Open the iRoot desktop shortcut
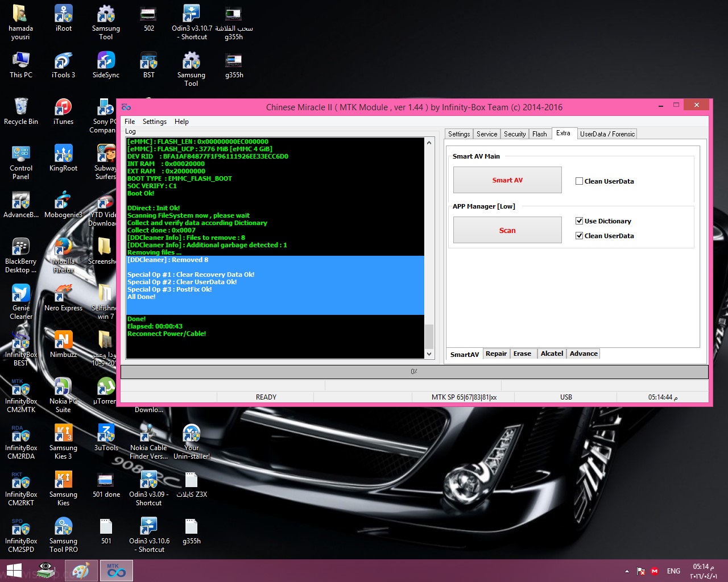The image size is (728, 582). tap(63, 18)
